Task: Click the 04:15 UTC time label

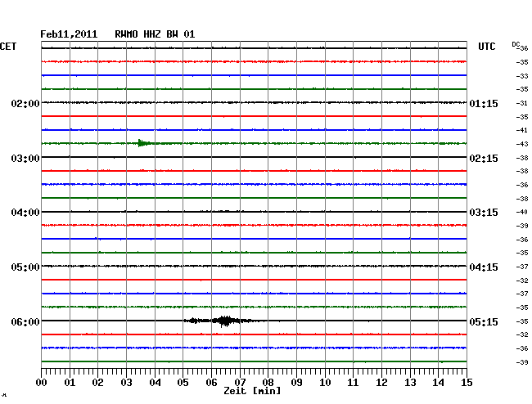Action: tap(484, 267)
